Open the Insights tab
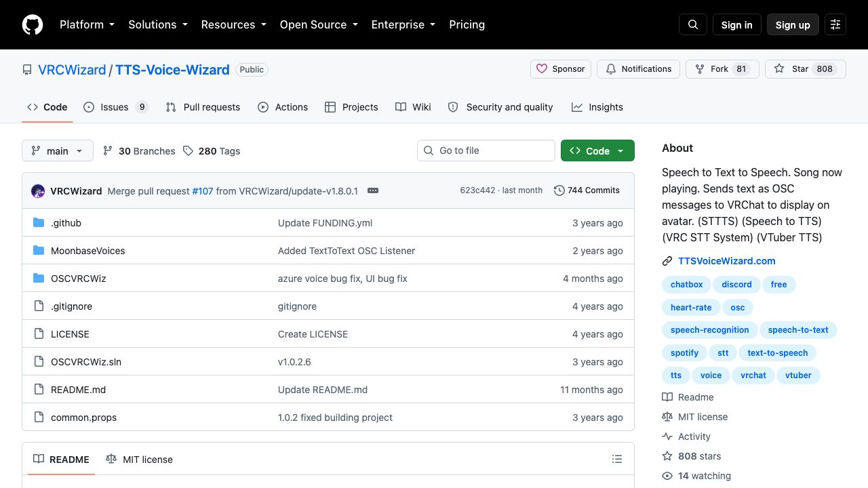Viewport: 868px width, 488px height. point(597,107)
